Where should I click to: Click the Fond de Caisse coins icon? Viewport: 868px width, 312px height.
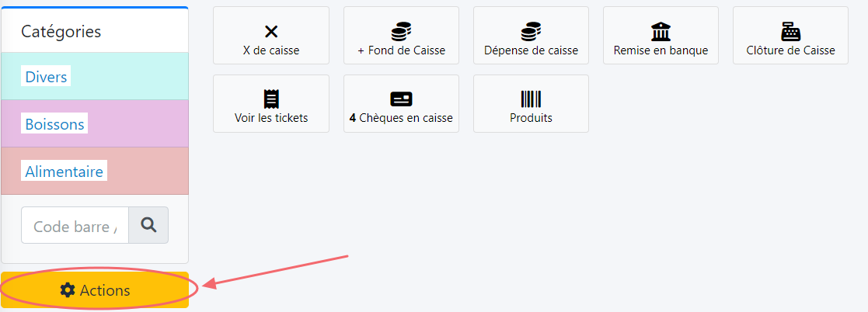click(401, 32)
